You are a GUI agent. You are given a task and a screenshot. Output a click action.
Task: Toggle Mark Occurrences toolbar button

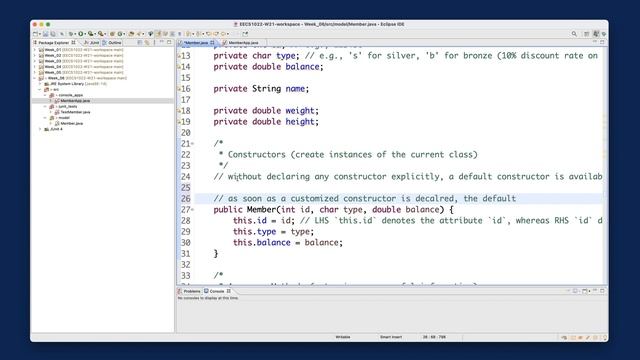pos(158,34)
